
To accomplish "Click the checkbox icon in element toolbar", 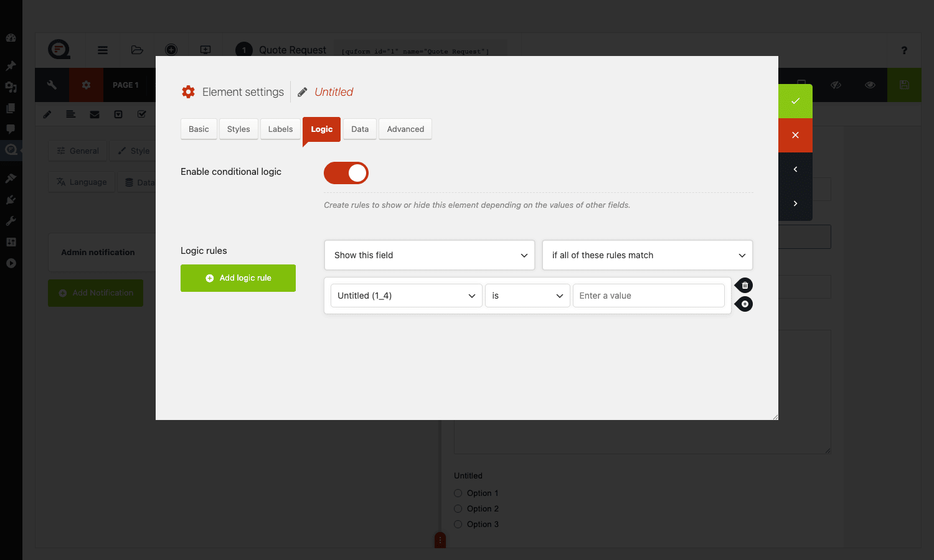I will point(142,114).
